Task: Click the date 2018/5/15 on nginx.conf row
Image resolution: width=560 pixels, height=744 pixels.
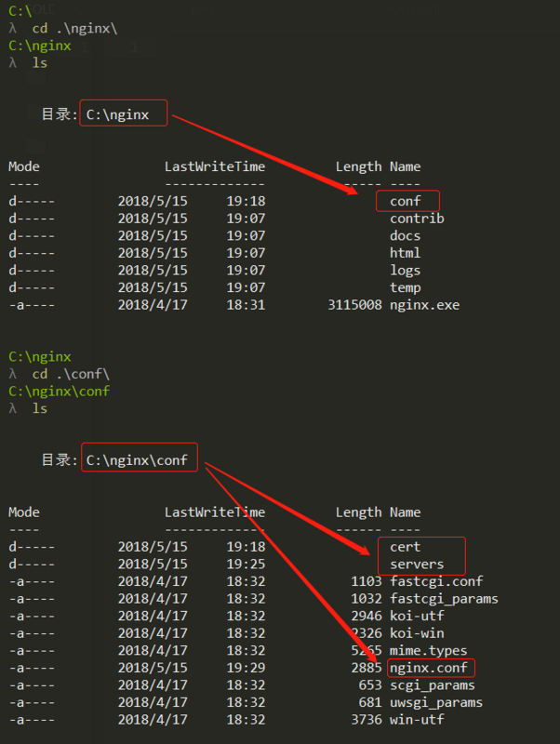Action: click(x=153, y=668)
